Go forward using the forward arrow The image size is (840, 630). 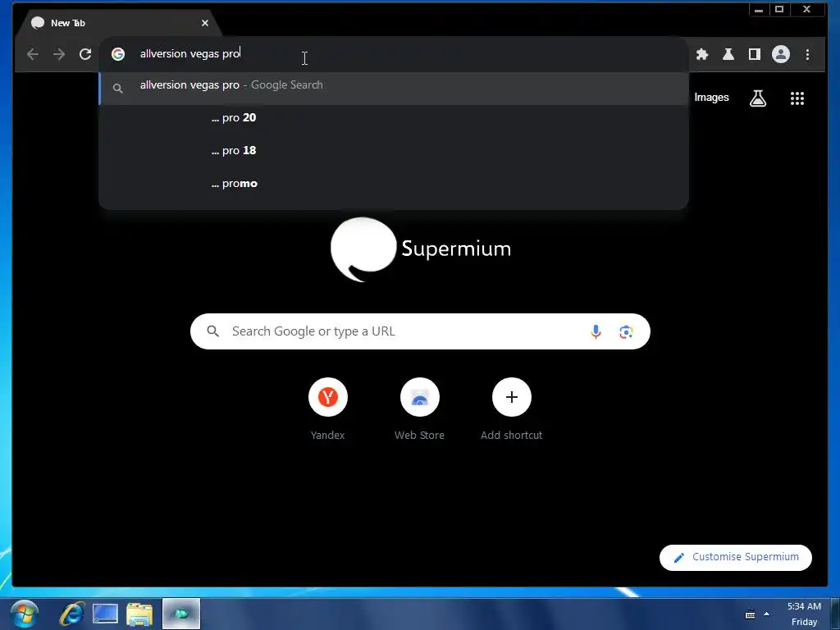(x=59, y=54)
